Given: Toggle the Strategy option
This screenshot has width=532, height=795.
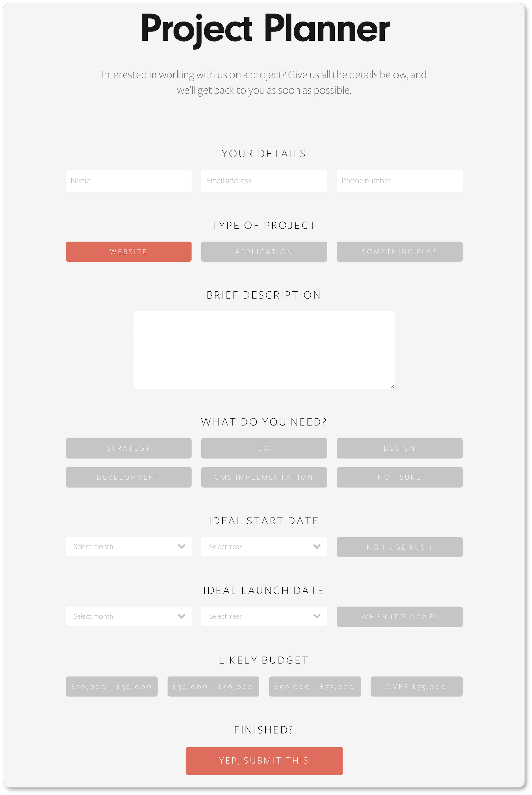Looking at the screenshot, I should [x=128, y=448].
